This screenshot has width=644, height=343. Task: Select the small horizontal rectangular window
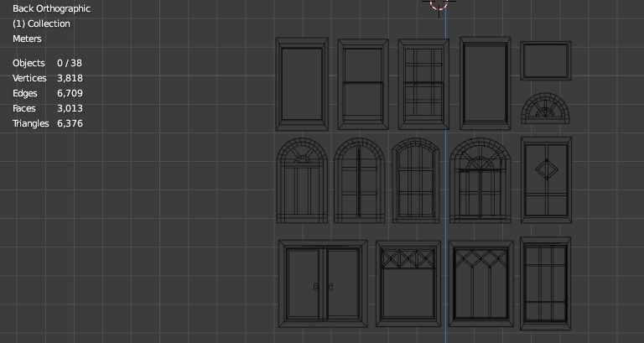(546, 60)
